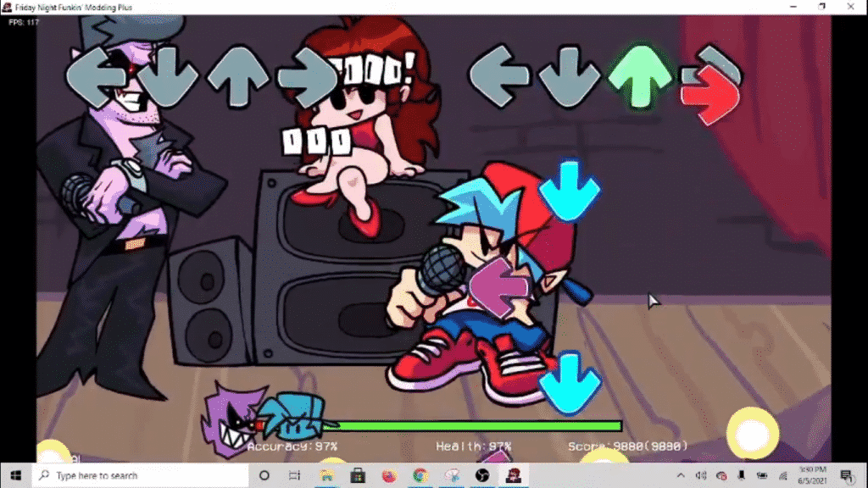868x488 pixels.
Task: Expand hidden icons with the tray chevron
Action: 681,475
